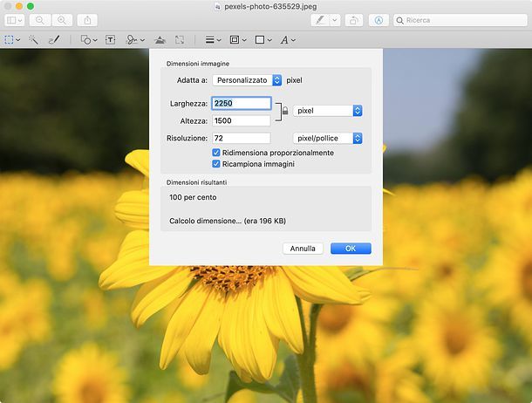Open the sidebar view menu button
This screenshot has height=403, width=532.
click(15, 20)
